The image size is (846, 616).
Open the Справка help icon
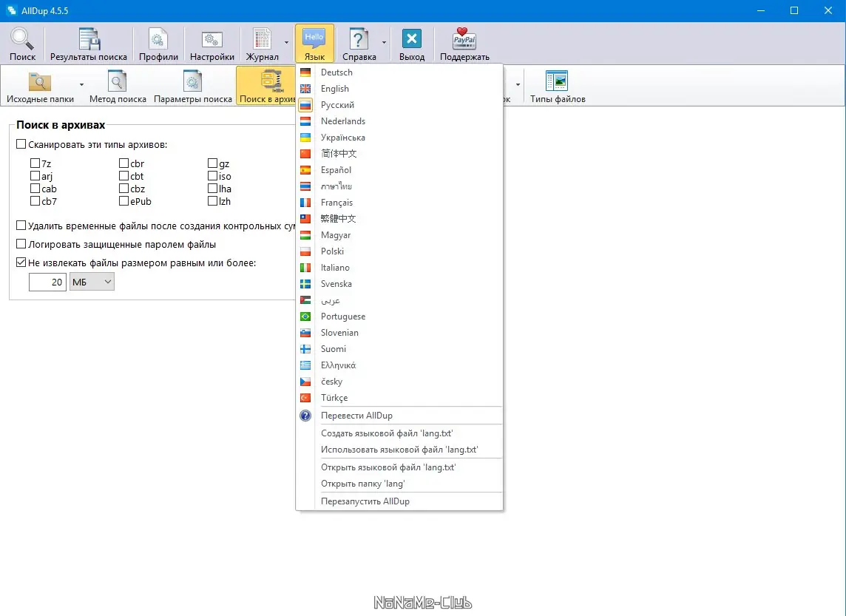(359, 39)
